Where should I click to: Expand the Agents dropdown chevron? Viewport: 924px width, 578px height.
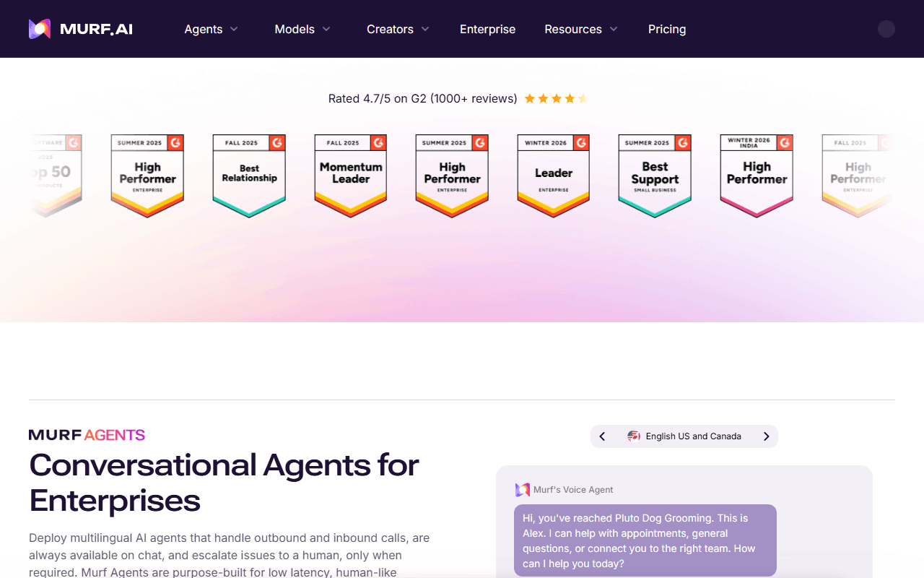coord(234,30)
